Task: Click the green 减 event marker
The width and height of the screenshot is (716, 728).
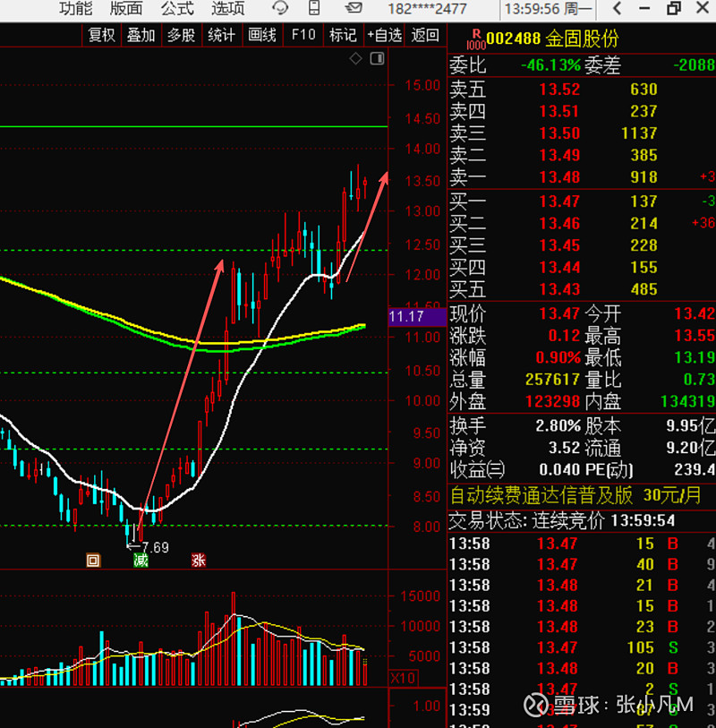Action: 141,561
